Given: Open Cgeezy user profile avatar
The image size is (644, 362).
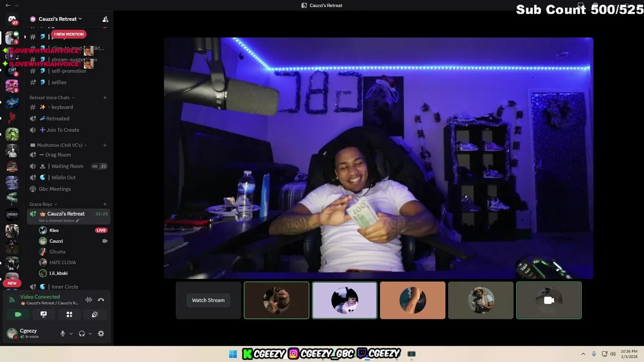Looking at the screenshot, I should tap(12, 333).
